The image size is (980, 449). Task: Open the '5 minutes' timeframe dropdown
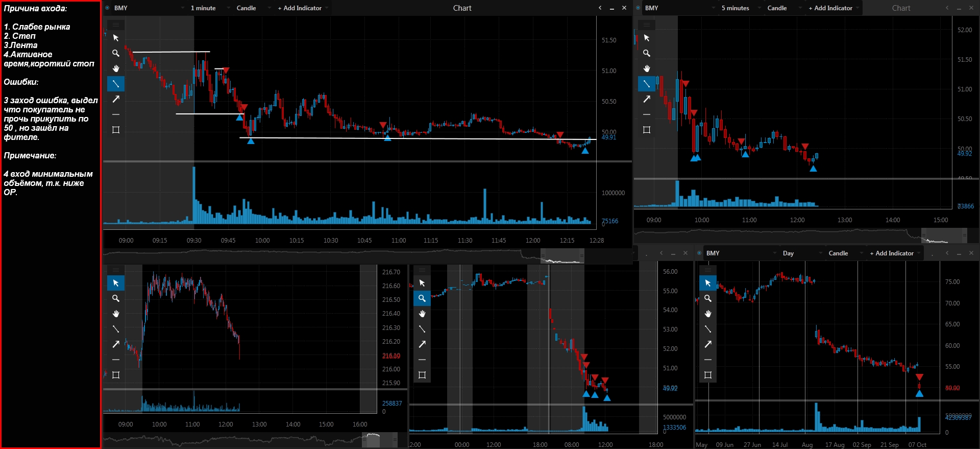tap(740, 8)
